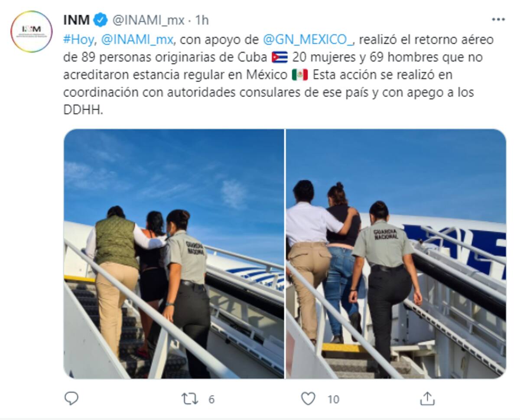Viewport: 520px width, 420px height.
Task: Click the Mexico flag emoji
Action: (300, 75)
